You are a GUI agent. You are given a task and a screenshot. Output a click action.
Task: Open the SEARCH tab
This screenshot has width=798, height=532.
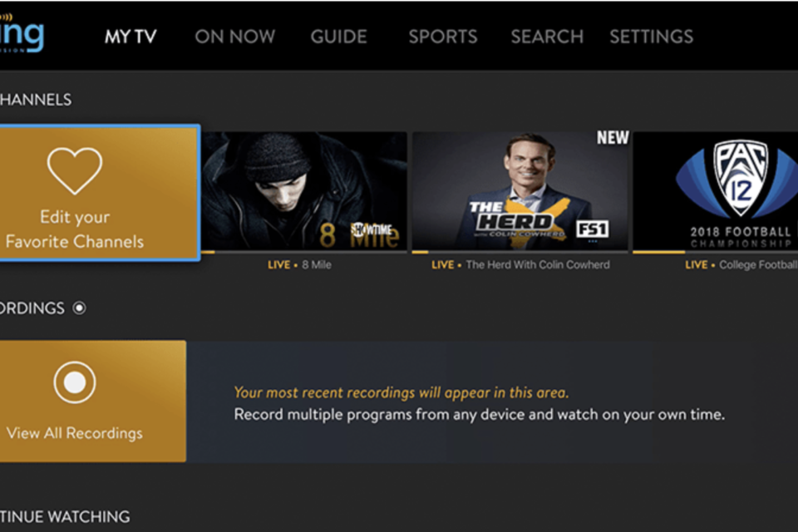point(547,37)
